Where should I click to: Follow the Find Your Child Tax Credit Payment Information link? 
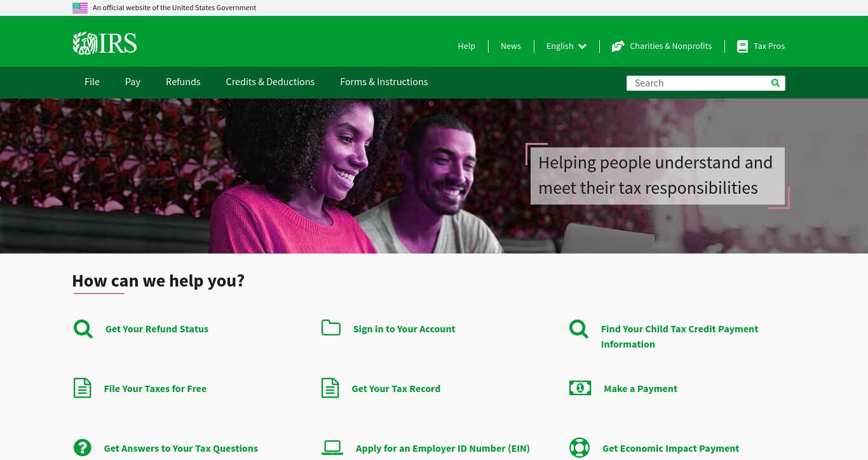click(x=679, y=336)
